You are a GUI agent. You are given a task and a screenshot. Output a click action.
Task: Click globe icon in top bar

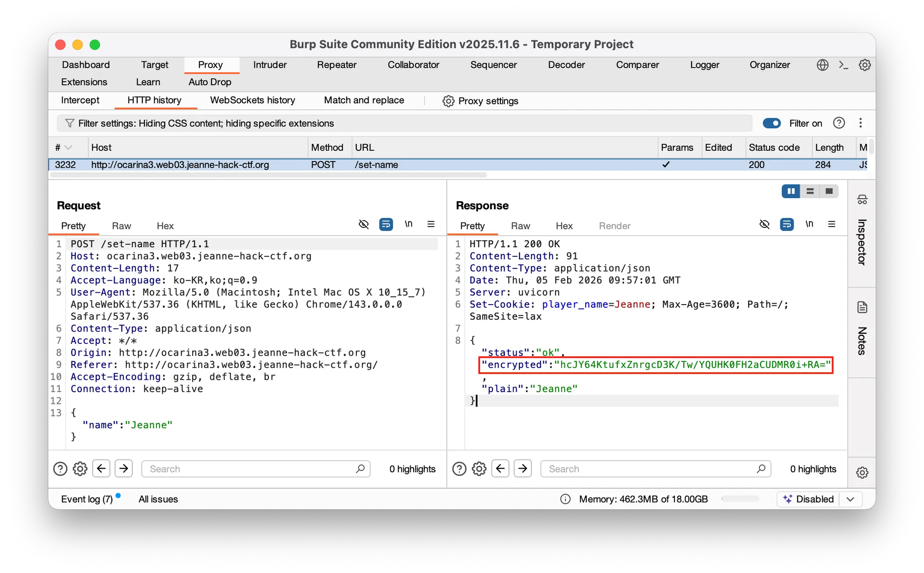coord(822,65)
